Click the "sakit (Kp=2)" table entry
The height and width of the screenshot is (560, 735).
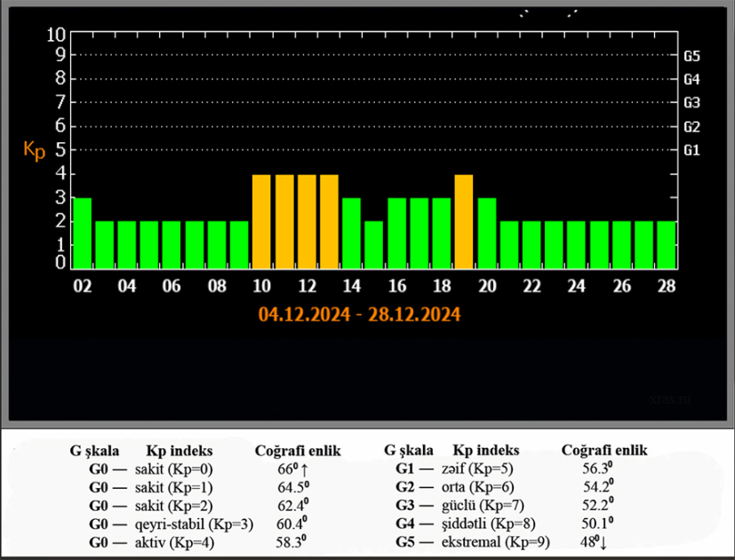click(x=174, y=506)
